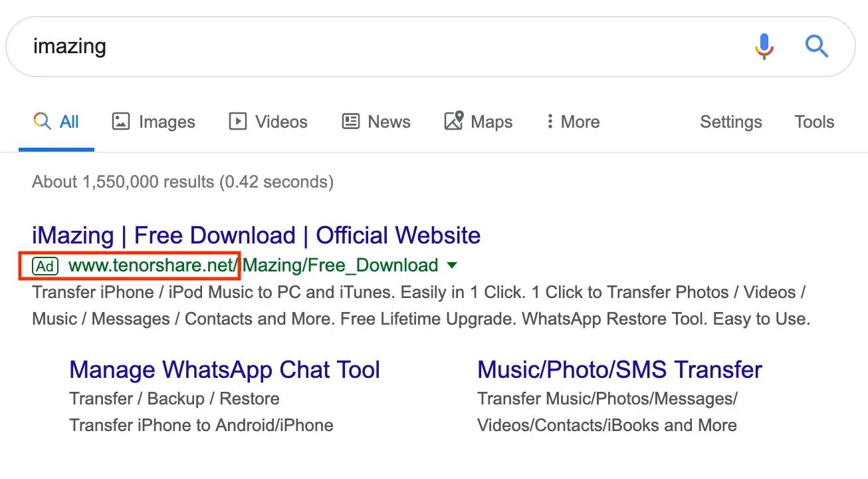Click the www.tenorshare.net display URL
Screen dimensions: 868x479
152,265
